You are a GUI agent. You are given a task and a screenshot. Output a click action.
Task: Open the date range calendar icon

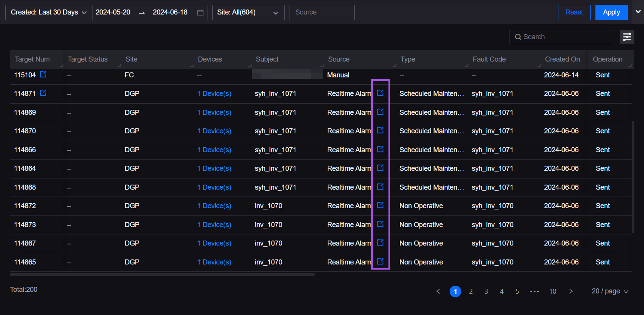200,12
